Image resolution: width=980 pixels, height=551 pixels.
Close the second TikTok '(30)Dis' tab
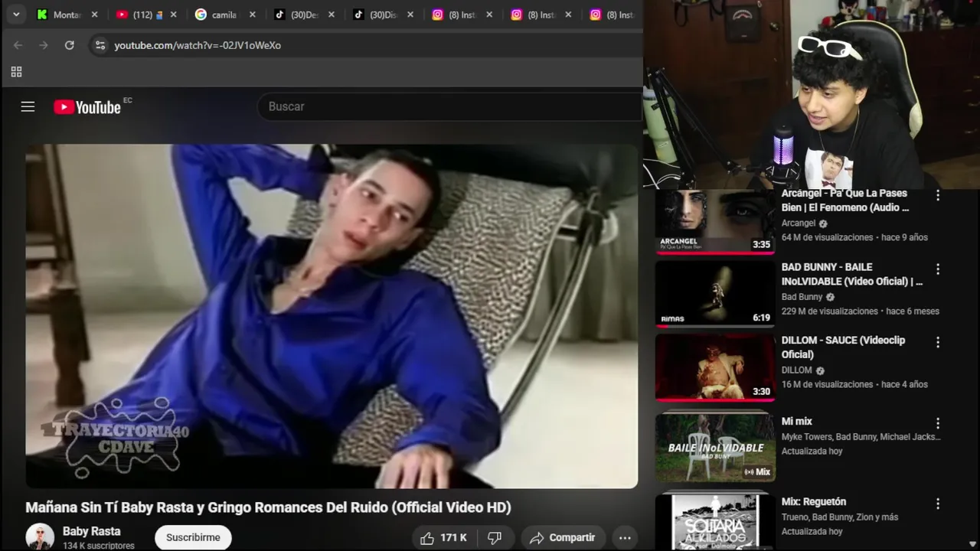click(410, 15)
